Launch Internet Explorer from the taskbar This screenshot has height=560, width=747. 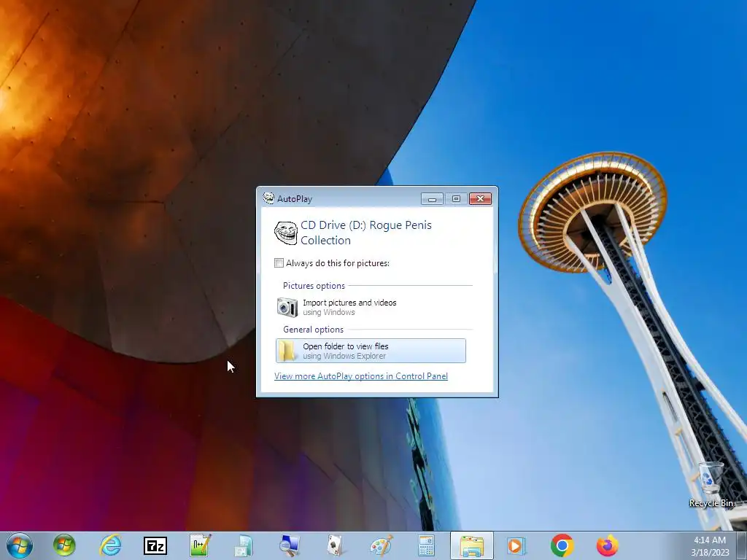click(x=110, y=545)
